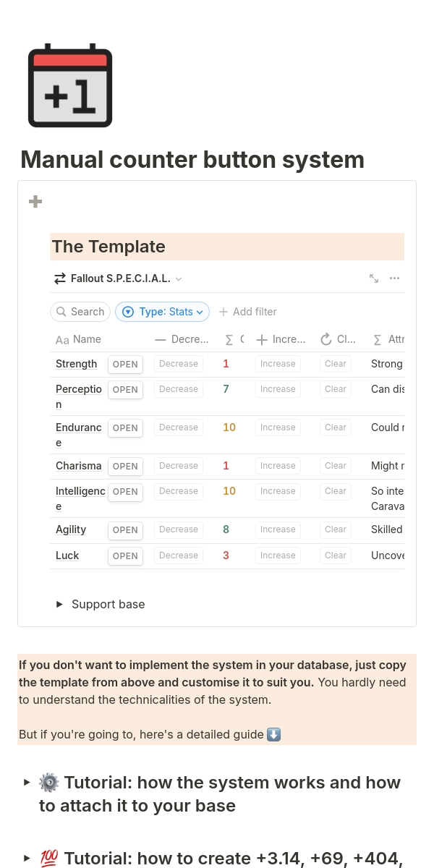The image size is (434, 868).
Task: Expand the database to full page view
Action: pyautogui.click(x=374, y=278)
